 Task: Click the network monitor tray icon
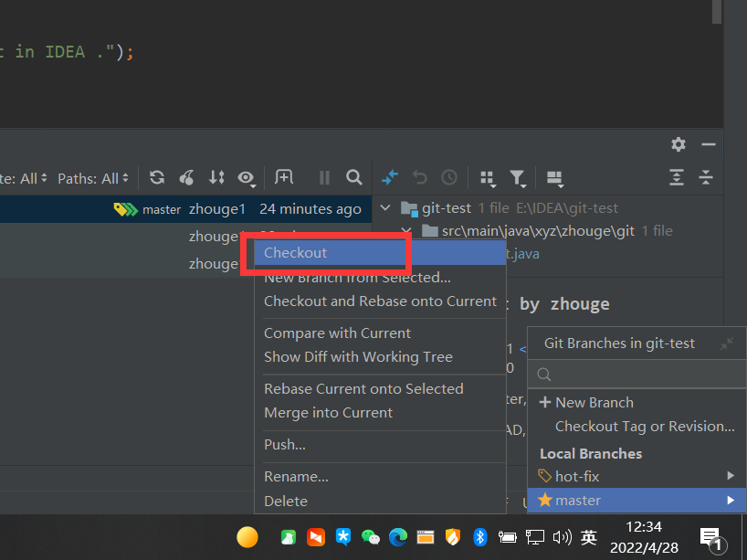[x=535, y=537]
